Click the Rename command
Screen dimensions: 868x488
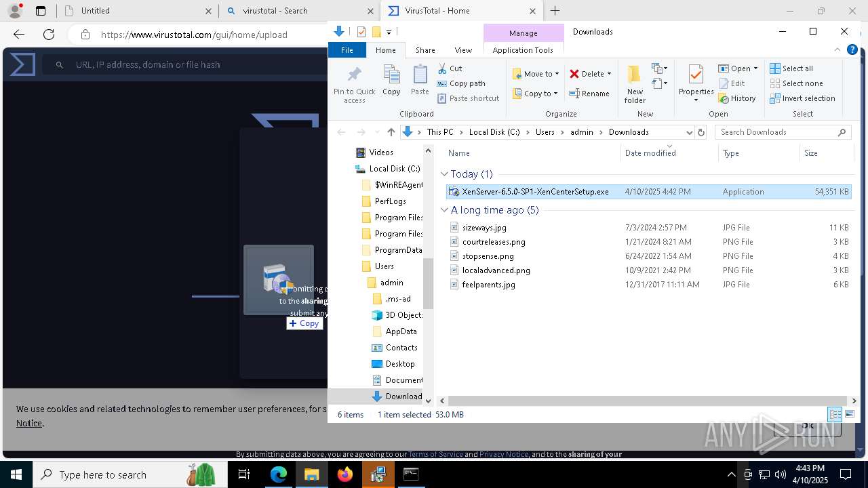coord(589,94)
